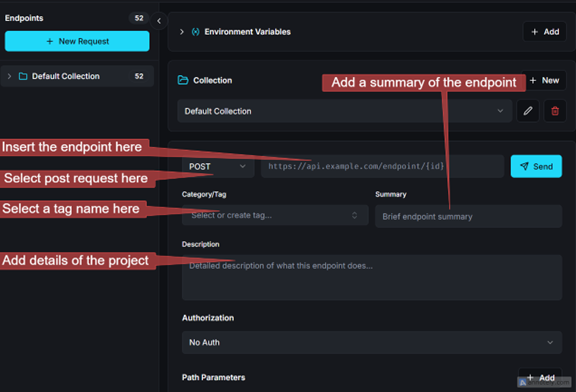The height and width of the screenshot is (392, 576).
Task: Click the Brief endpoint summary field
Action: click(x=468, y=216)
